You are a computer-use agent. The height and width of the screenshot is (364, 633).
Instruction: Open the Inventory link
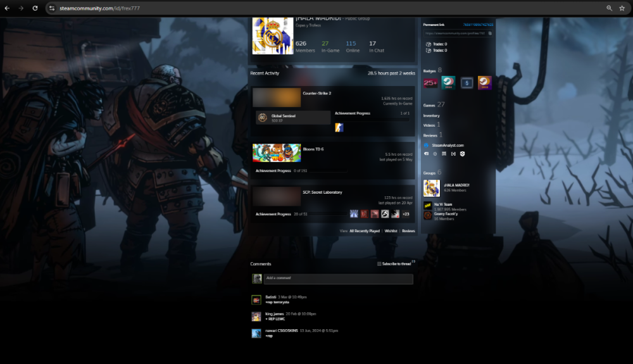coord(431,115)
